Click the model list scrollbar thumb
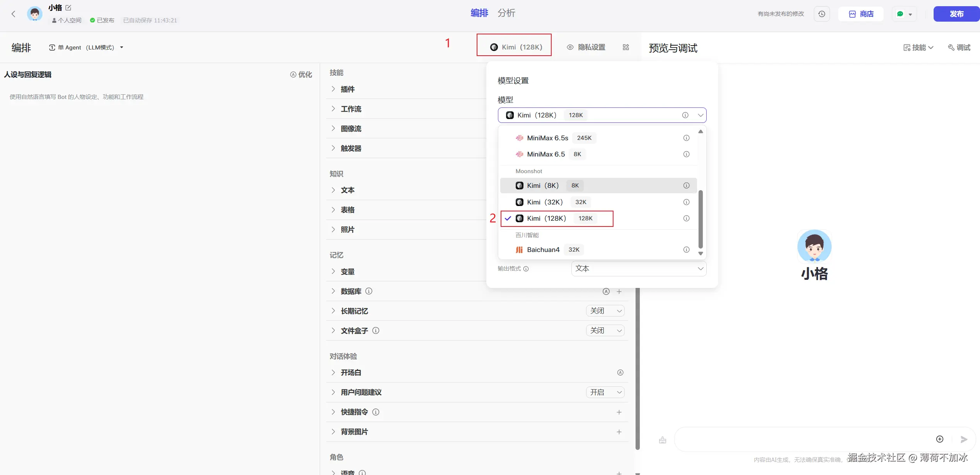 tap(700, 218)
